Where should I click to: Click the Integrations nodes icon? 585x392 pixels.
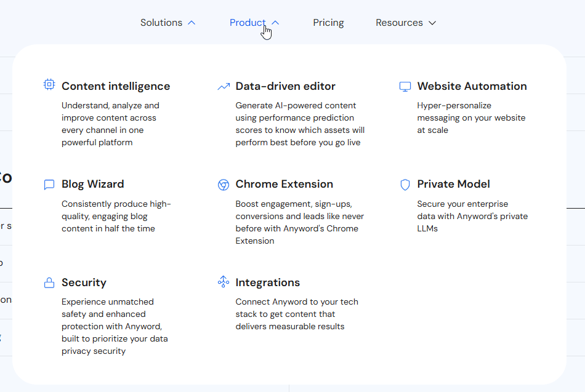coord(224,282)
